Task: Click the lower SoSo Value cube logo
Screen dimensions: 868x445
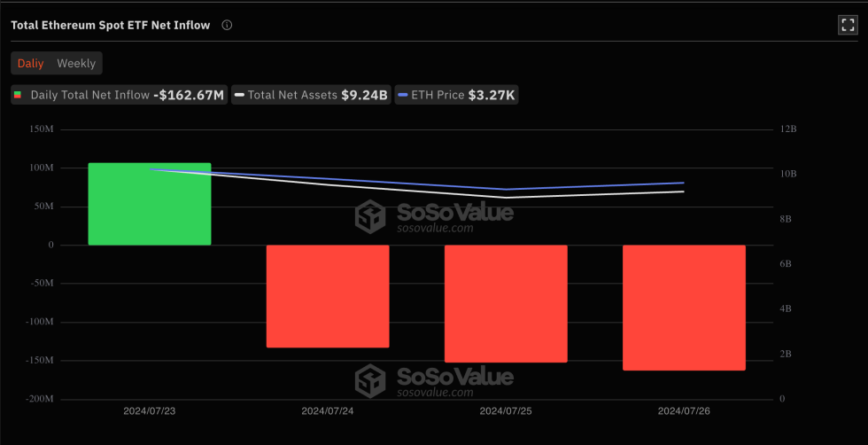Action: pyautogui.click(x=369, y=380)
